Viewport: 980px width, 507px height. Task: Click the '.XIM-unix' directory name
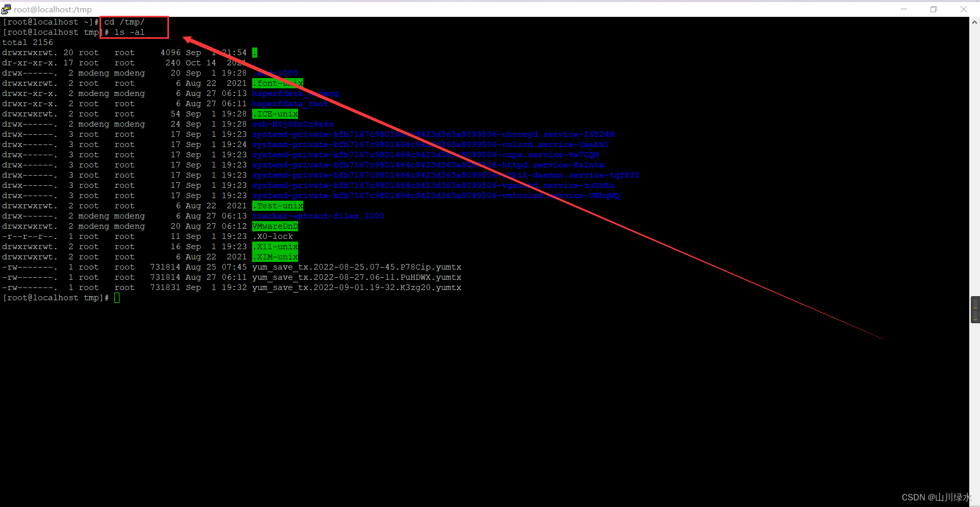point(275,257)
